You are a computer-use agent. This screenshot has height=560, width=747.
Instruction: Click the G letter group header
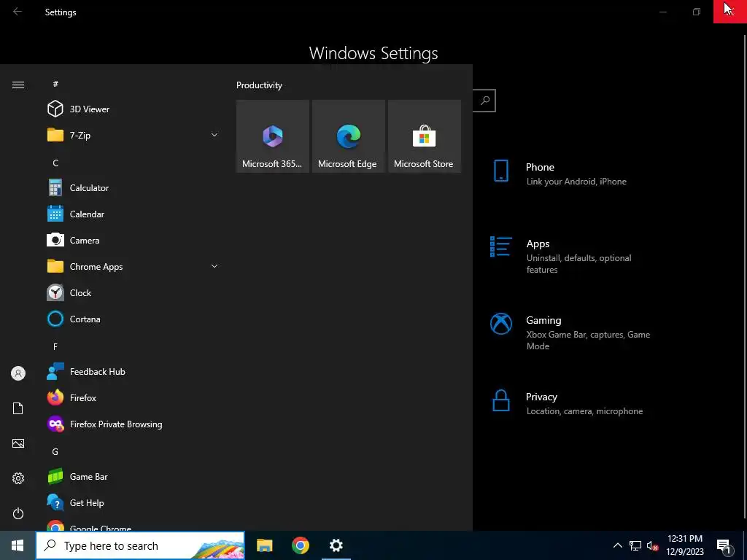point(55,451)
